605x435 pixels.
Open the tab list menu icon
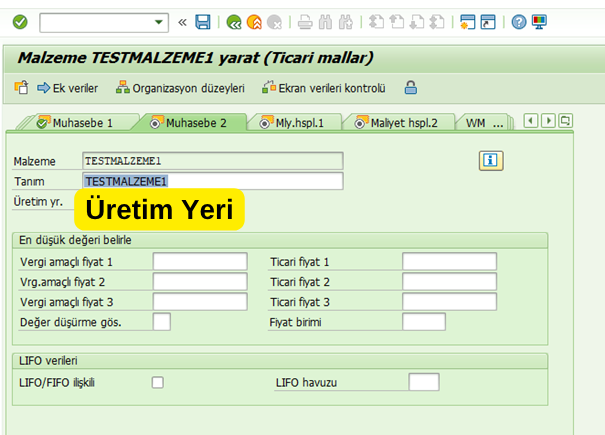pos(565,122)
